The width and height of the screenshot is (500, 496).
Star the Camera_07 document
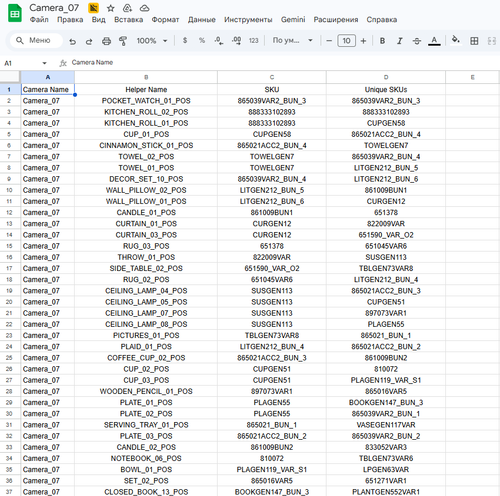pyautogui.click(x=111, y=8)
